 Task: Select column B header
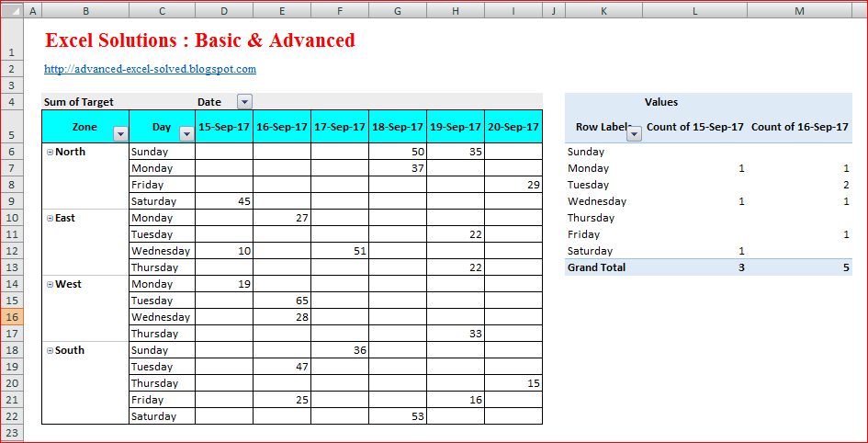tap(85, 10)
